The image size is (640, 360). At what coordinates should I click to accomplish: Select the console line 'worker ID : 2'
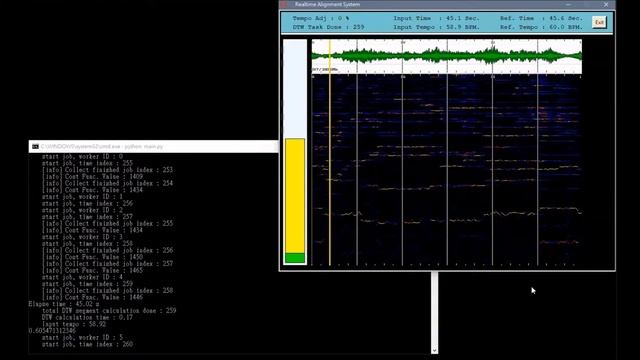point(82,210)
